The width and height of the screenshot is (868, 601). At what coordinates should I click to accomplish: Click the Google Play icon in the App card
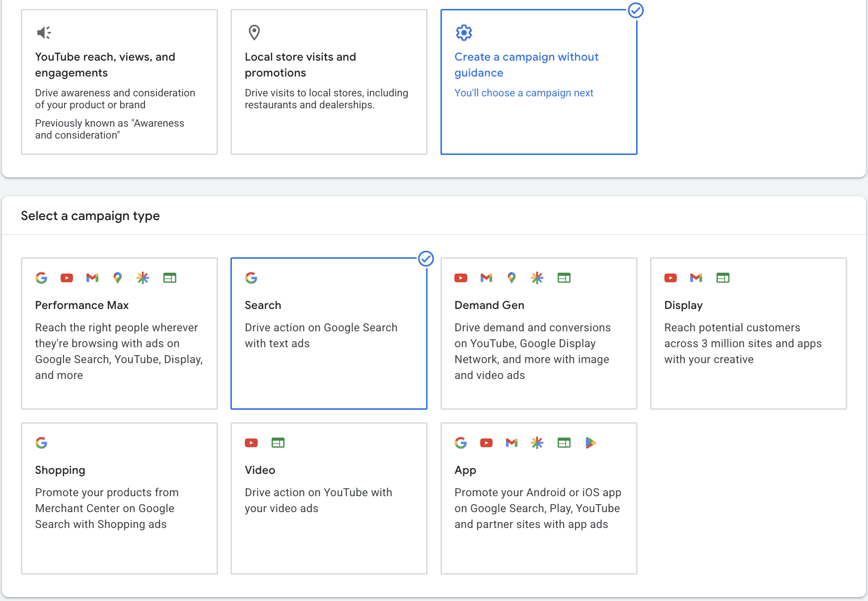(x=590, y=443)
